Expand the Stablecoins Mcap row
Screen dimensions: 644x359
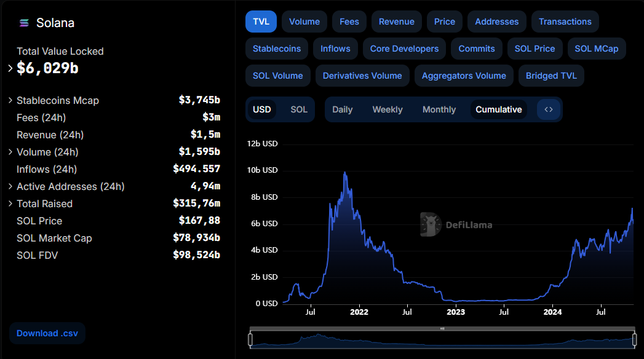pyautogui.click(x=10, y=100)
